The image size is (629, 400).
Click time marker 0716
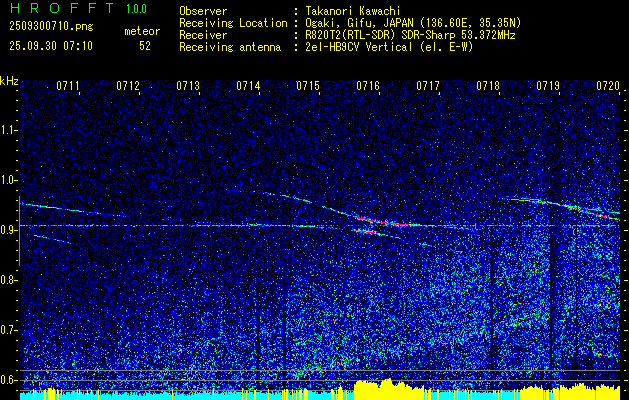click(x=368, y=86)
